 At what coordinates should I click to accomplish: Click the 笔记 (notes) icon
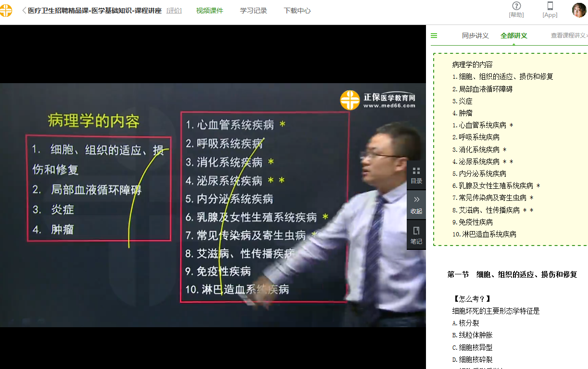pos(416,235)
